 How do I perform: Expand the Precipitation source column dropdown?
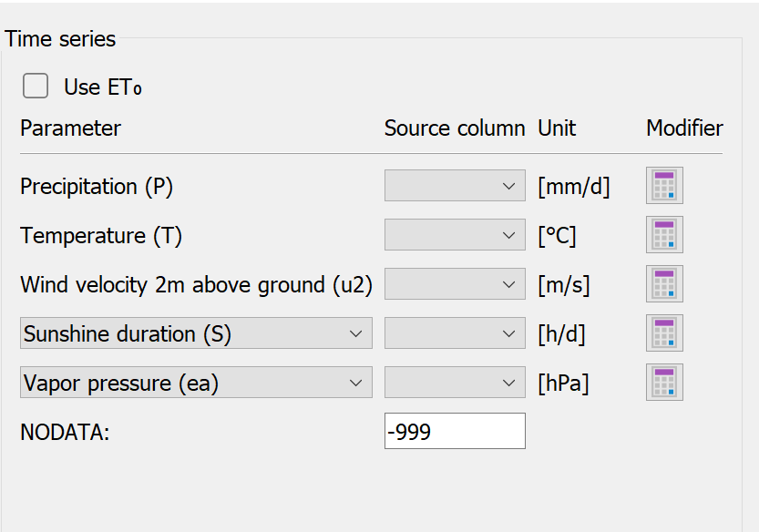455,186
